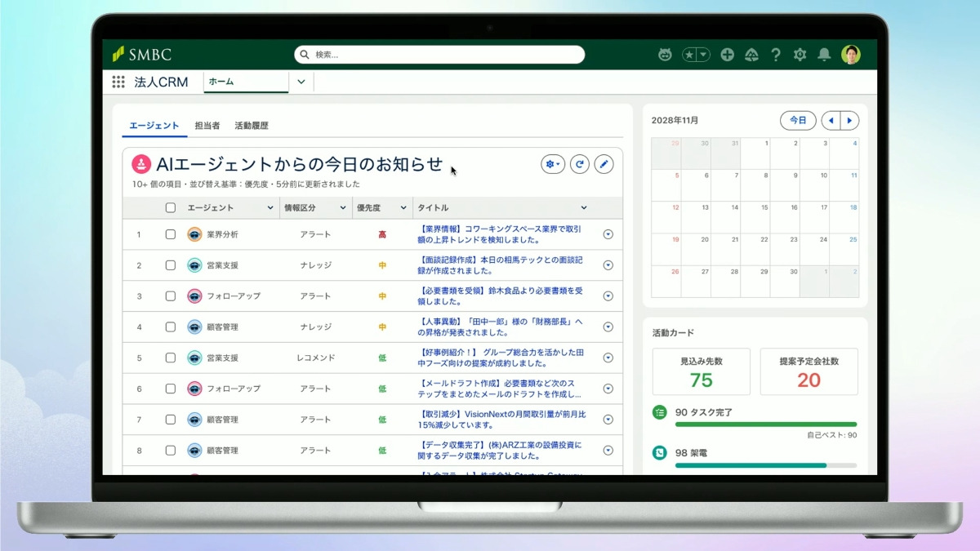Click the 見込み先数 75 card

[702, 371]
